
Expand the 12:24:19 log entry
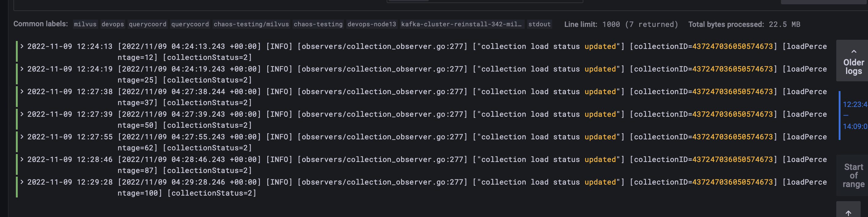[22, 69]
